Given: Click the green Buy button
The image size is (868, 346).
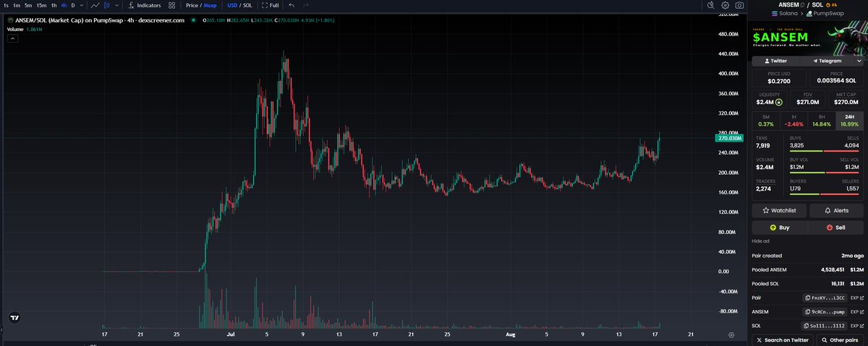Looking at the screenshot, I should coord(779,228).
